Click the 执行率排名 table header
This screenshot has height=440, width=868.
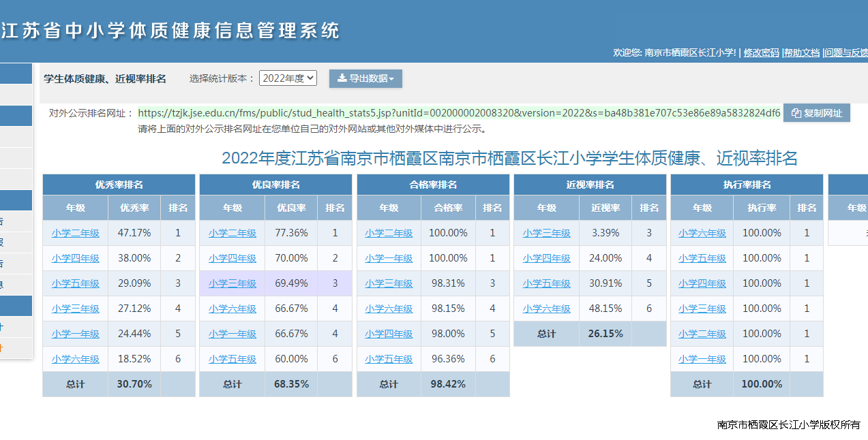click(x=747, y=185)
